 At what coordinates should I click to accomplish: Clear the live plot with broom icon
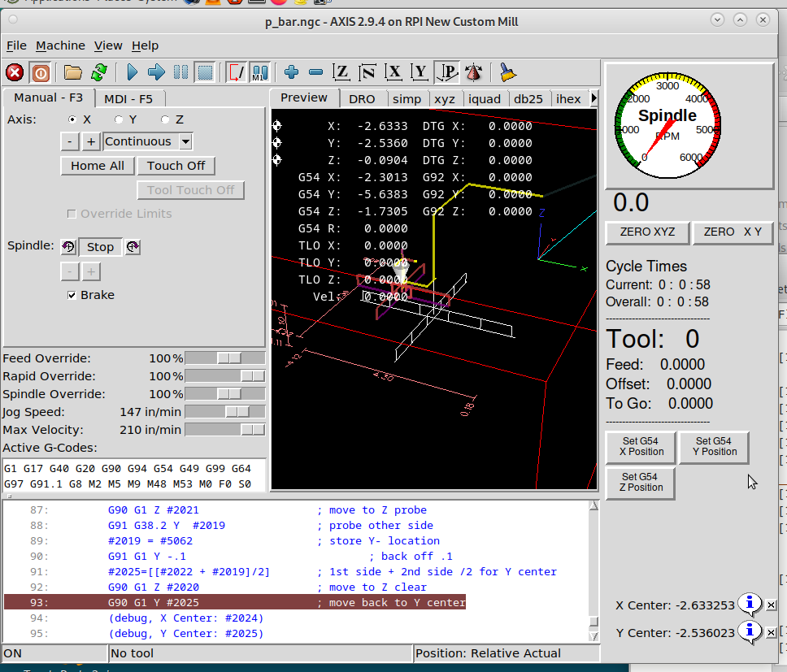(507, 72)
